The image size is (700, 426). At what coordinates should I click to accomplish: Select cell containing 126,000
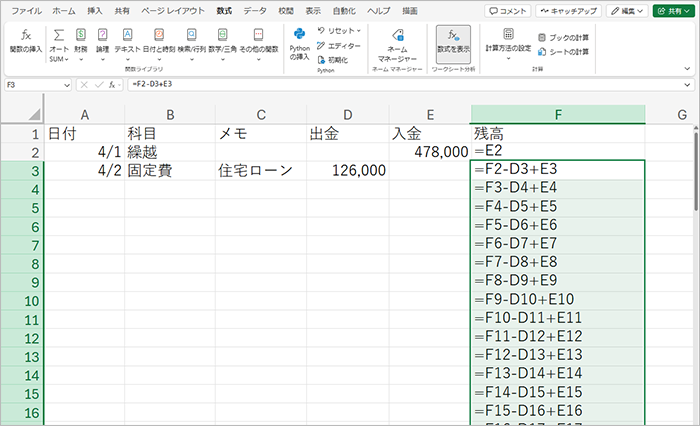click(348, 171)
